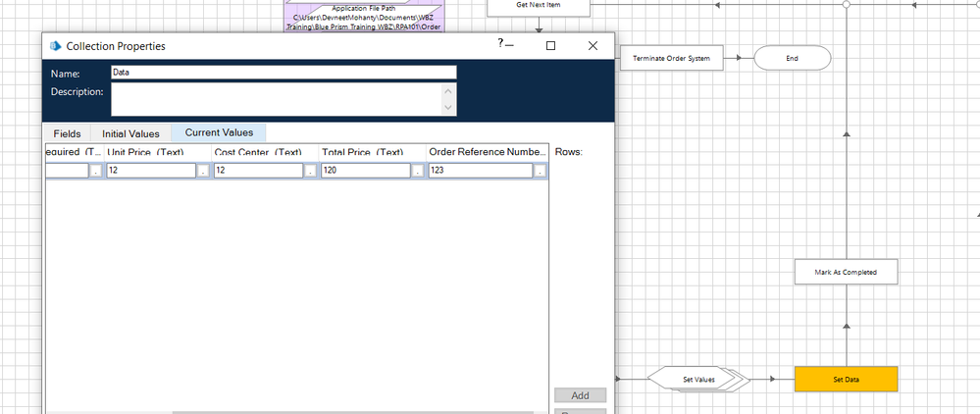Screen dimensions: 980x414
Task: Open the ellipsis button beside Cost Center value
Action: point(311,171)
